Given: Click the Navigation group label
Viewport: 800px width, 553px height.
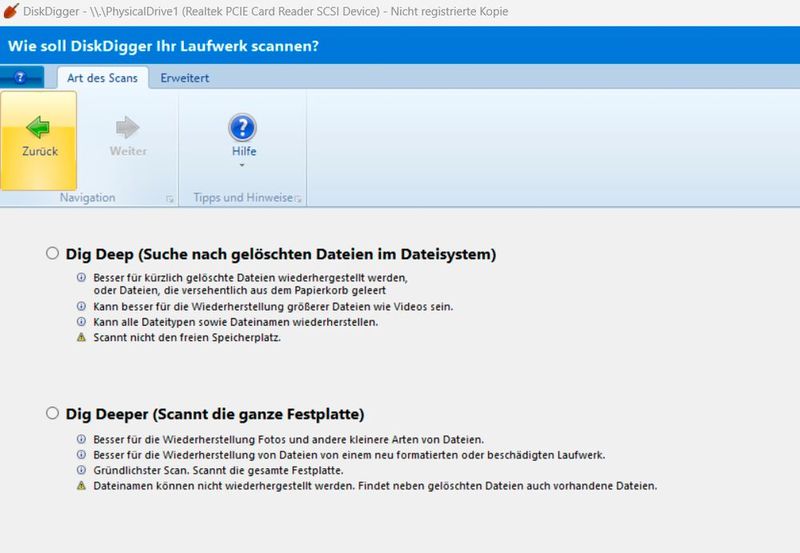Looking at the screenshot, I should (87, 197).
